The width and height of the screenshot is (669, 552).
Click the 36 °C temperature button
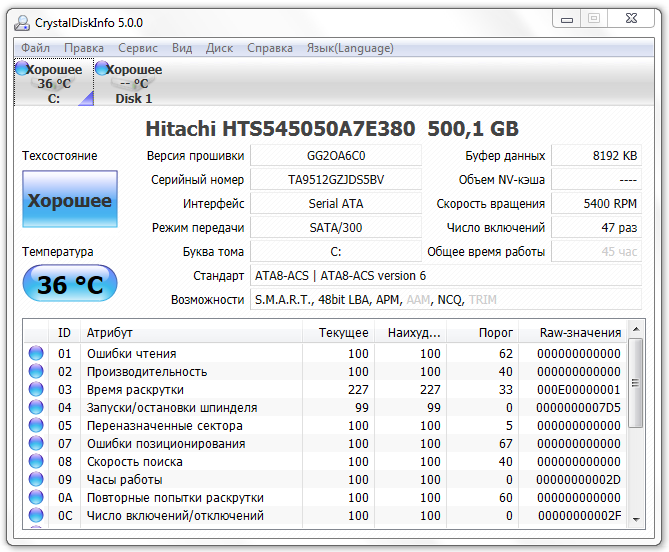point(70,284)
